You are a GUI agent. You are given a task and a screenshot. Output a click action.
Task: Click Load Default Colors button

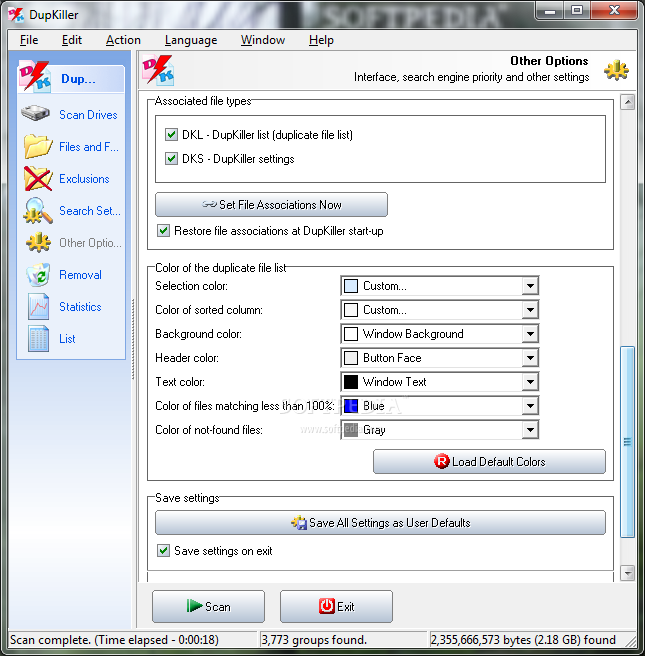point(489,461)
